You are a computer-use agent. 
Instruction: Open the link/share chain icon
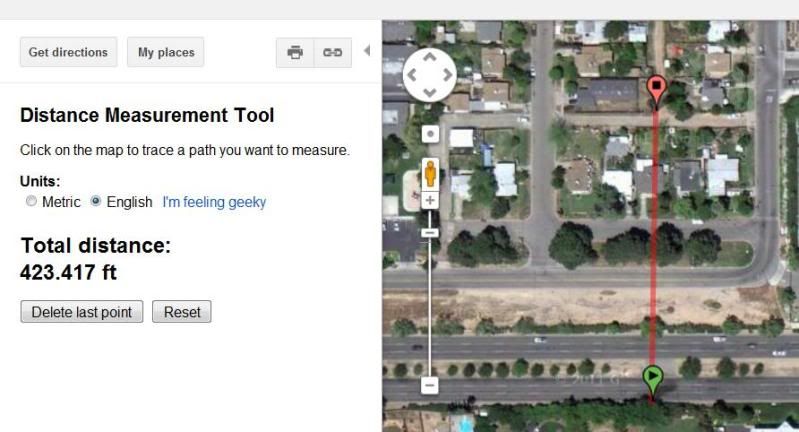pos(333,52)
